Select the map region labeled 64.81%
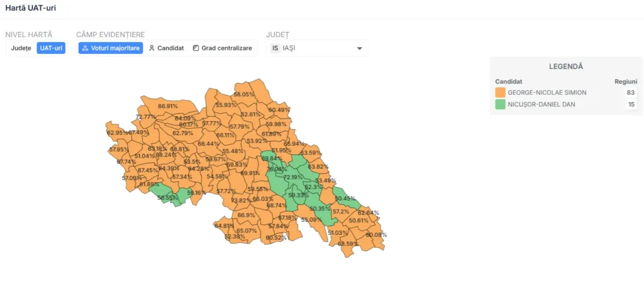 [225, 226]
